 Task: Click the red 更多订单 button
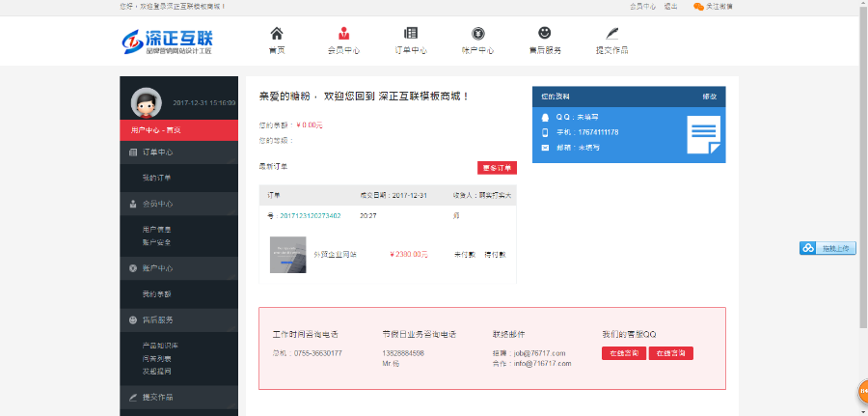[x=497, y=168]
